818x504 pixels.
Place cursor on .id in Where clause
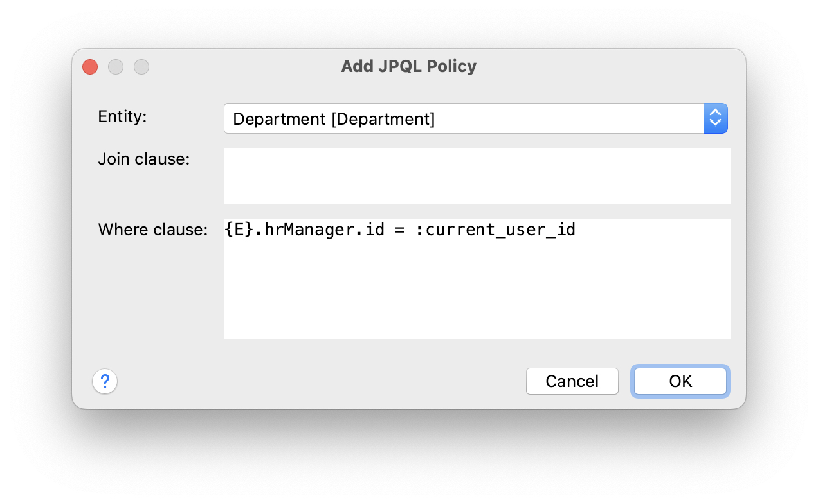[370, 230]
